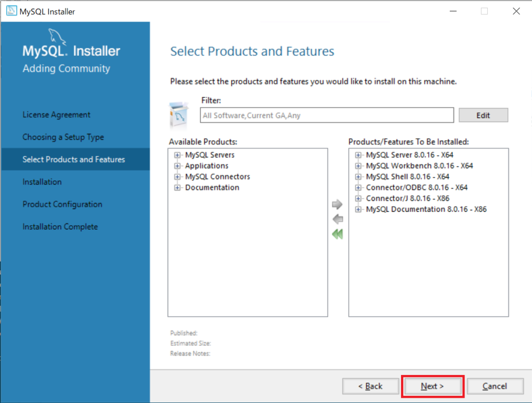Click the filter package icon beside Filter
This screenshot has width=532, height=403.
179,115
